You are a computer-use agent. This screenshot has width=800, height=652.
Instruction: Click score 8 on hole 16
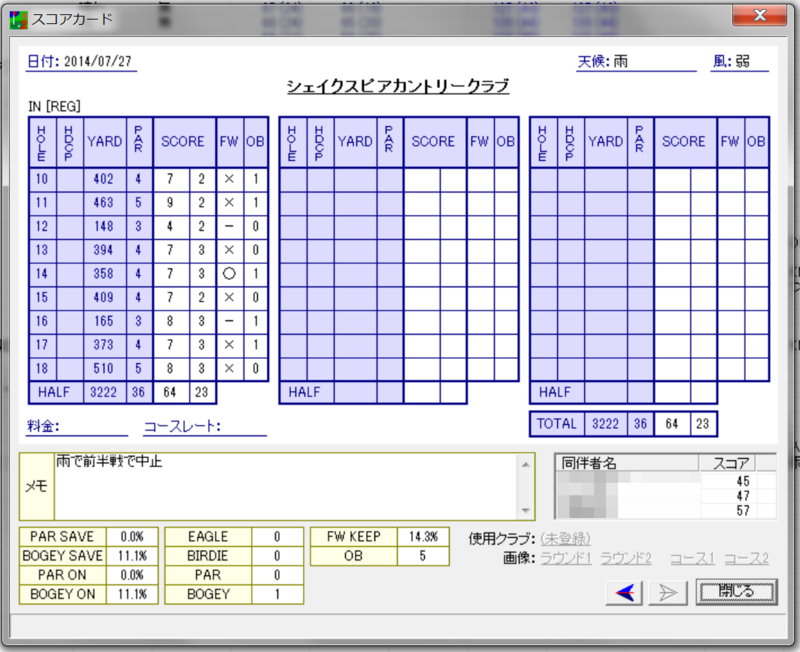coord(170,321)
